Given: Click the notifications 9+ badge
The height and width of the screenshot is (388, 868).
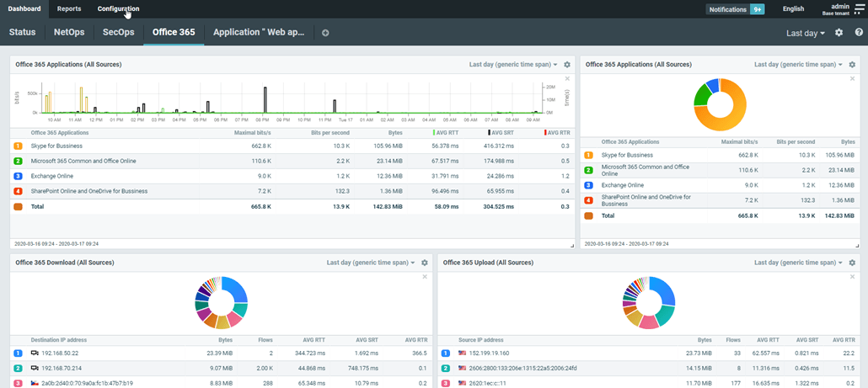Looking at the screenshot, I should pyautogui.click(x=758, y=9).
